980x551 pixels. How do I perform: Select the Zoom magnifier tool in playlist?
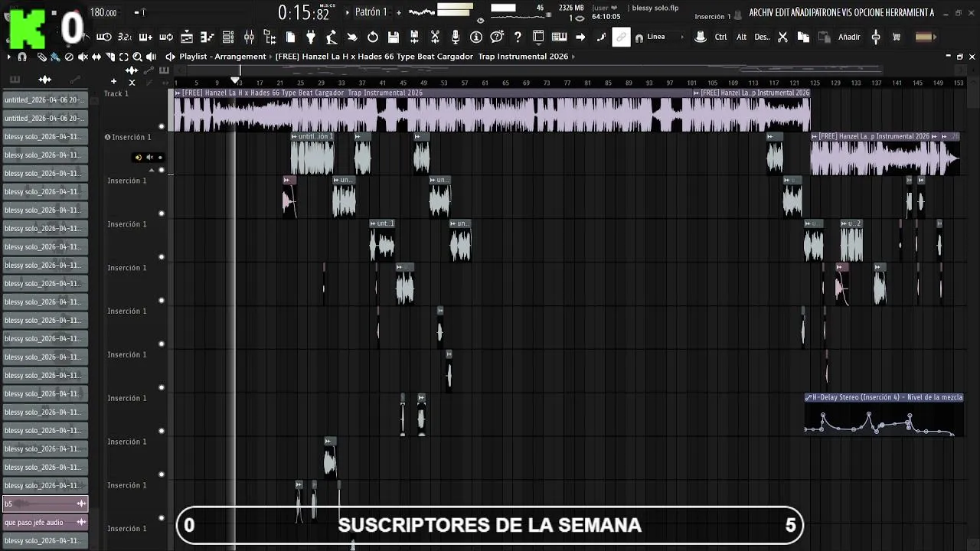point(138,57)
